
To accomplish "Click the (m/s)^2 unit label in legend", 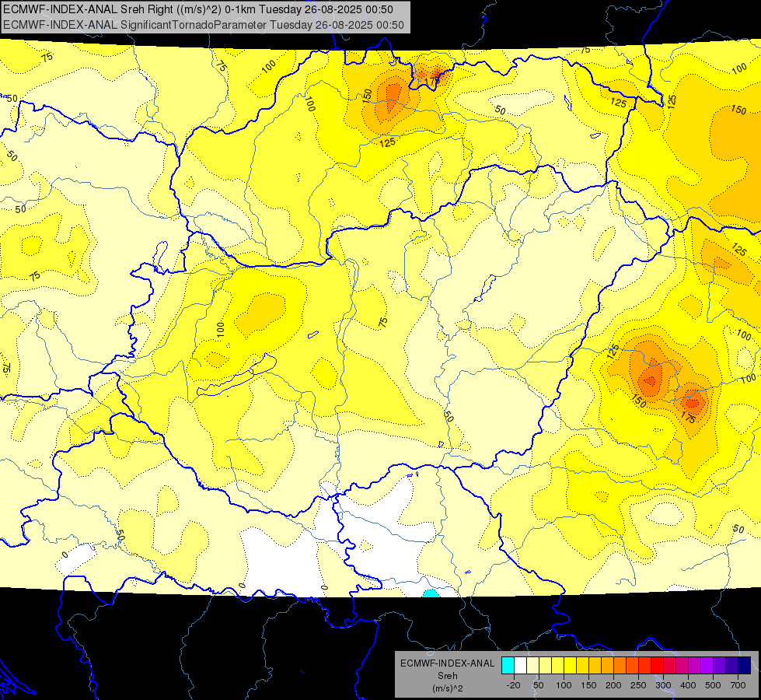I will pos(448,688).
